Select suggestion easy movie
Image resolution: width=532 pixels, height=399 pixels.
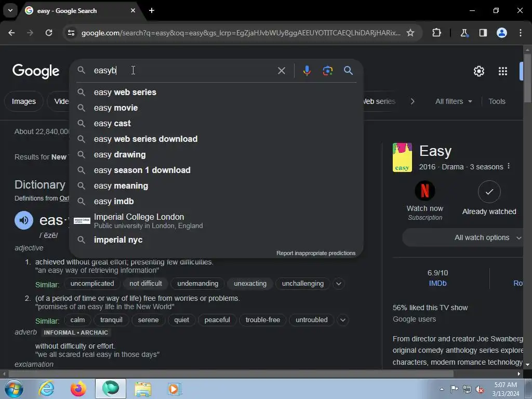click(216, 108)
